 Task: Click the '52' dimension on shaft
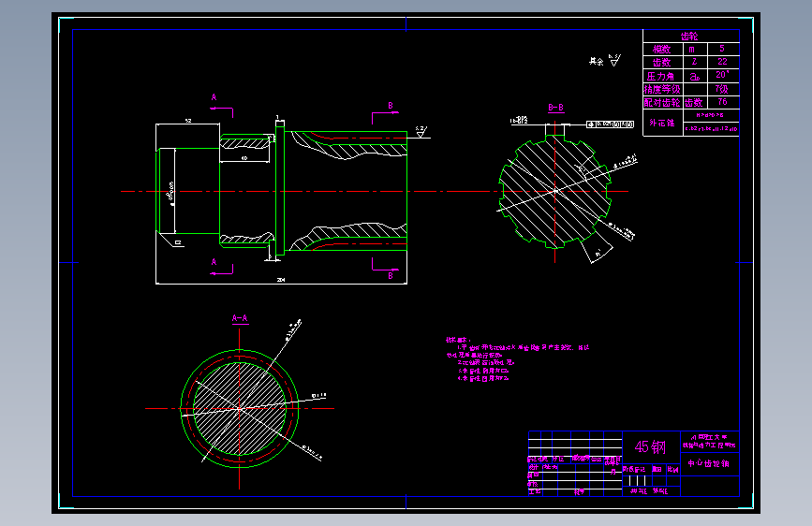(x=188, y=121)
